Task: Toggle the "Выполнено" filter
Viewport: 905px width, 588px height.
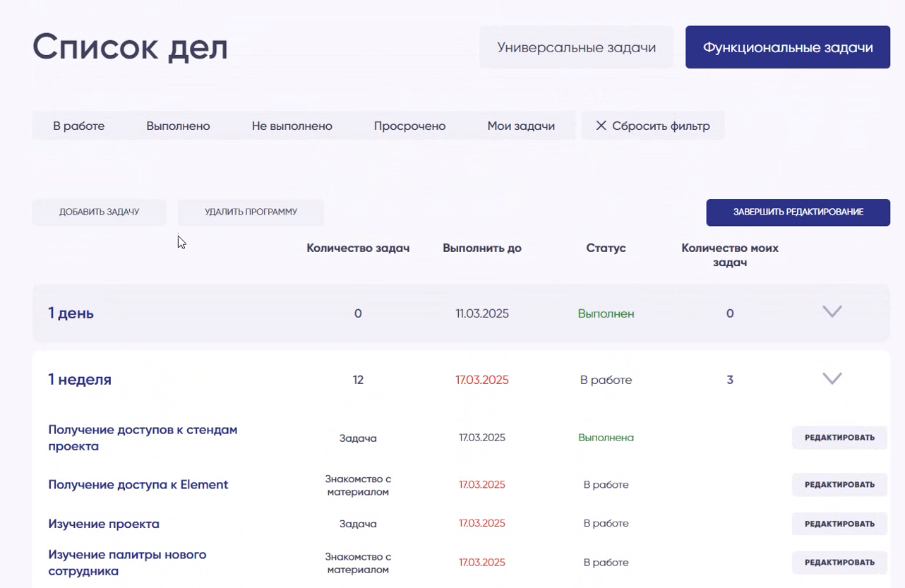Action: click(178, 126)
